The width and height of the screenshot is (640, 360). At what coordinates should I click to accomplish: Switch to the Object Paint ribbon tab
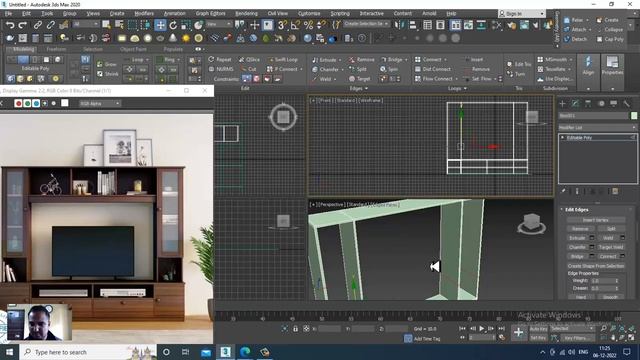coord(133,49)
